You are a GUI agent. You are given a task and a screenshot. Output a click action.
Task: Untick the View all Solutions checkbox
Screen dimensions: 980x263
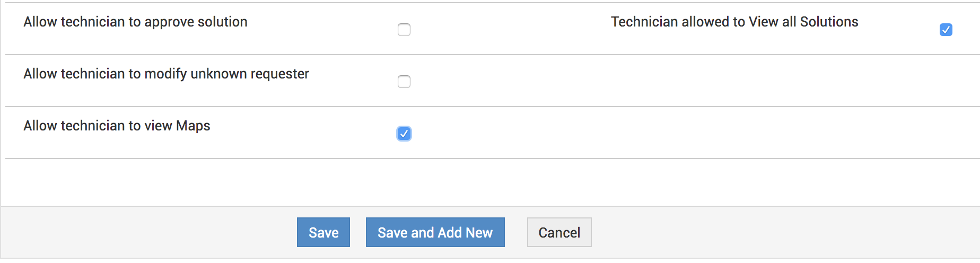click(x=946, y=30)
